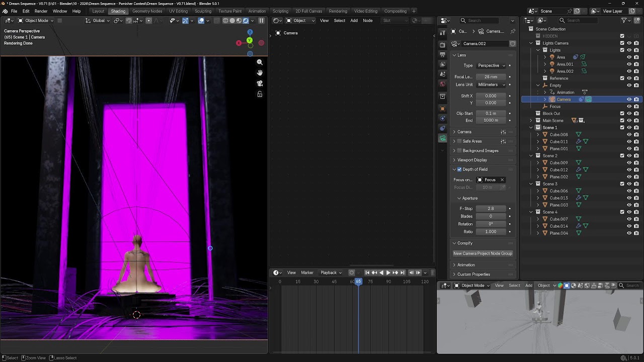Hide Cube.008 using its eye icon
The width and height of the screenshot is (644, 362).
click(629, 135)
